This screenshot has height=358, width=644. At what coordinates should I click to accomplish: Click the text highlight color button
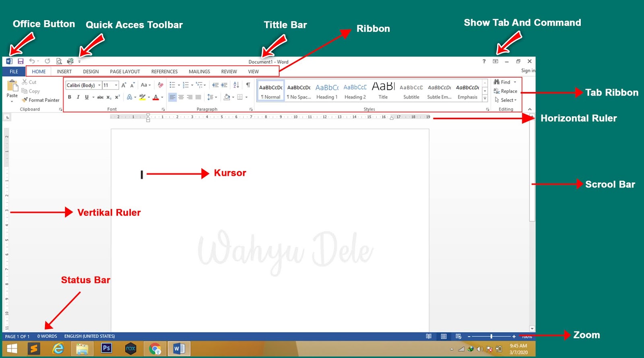coord(142,97)
